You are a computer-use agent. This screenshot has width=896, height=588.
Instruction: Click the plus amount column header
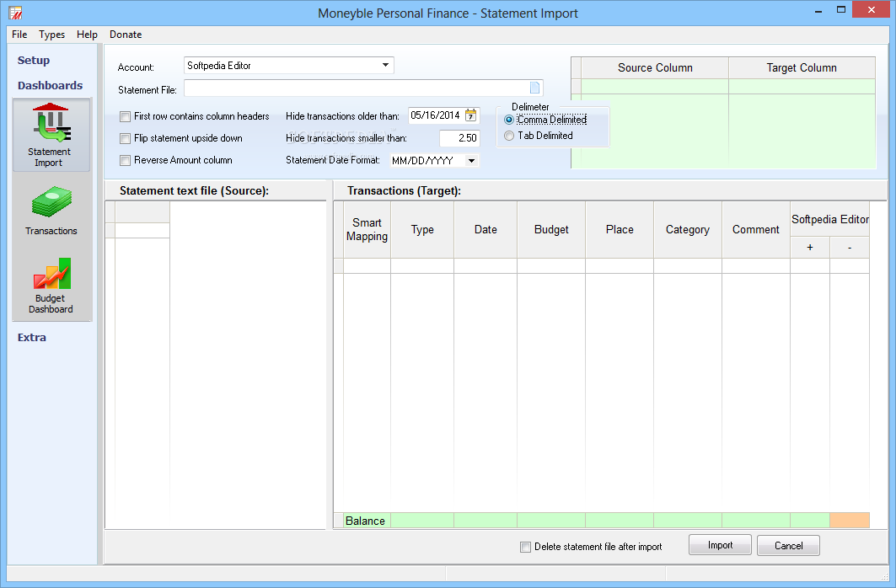coord(810,248)
